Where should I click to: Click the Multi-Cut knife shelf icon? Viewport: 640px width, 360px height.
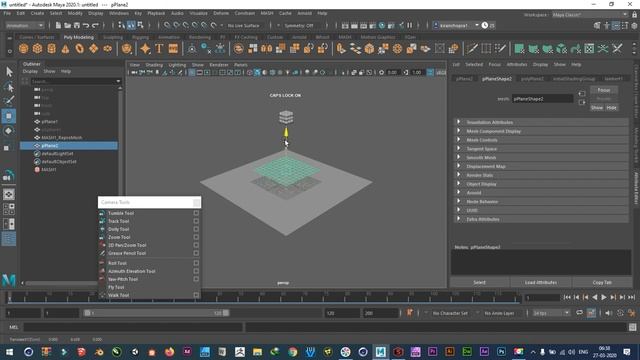[x=472, y=49]
